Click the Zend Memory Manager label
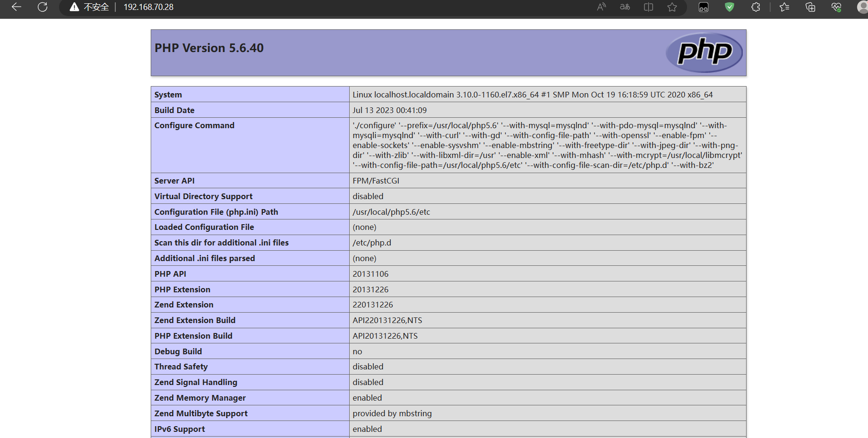The height and width of the screenshot is (438, 868). point(200,398)
